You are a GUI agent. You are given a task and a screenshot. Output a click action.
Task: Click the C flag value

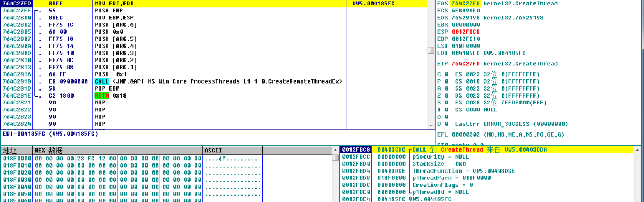447,74
